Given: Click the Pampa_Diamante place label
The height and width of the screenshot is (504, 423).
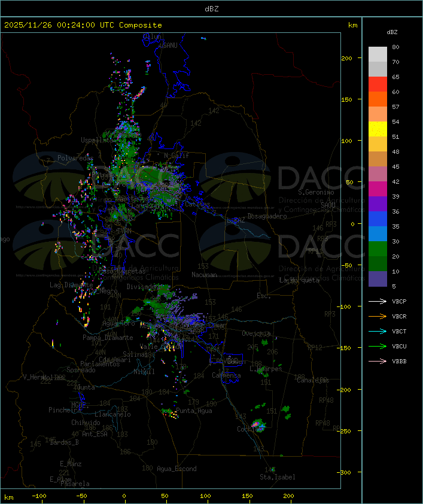Looking at the screenshot, I should pos(108,338).
